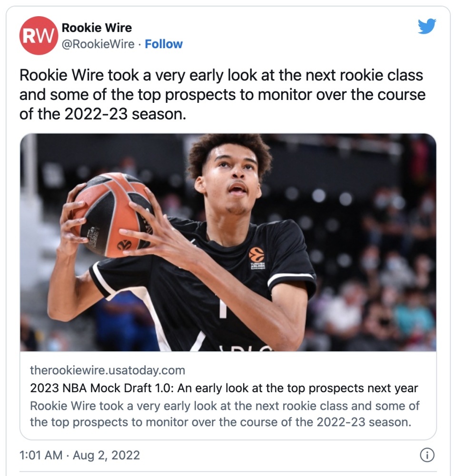This screenshot has height=476, width=454.
Task: Click the tweet line mentioning top prospects
Action: (222, 94)
